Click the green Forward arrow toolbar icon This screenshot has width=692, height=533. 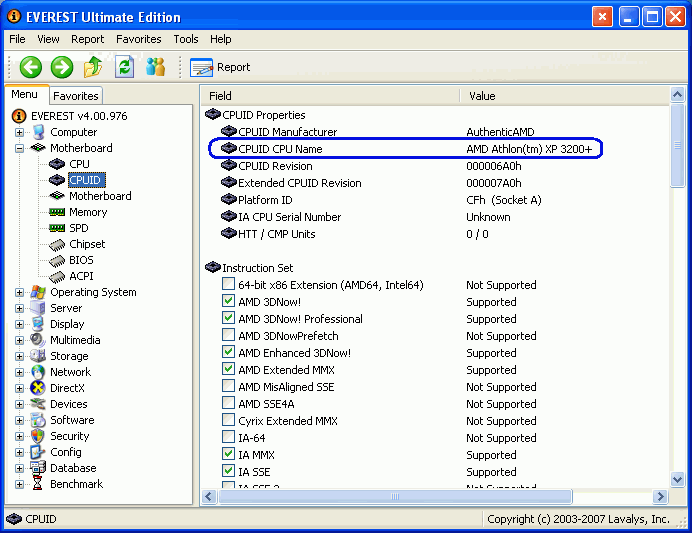click(62, 67)
